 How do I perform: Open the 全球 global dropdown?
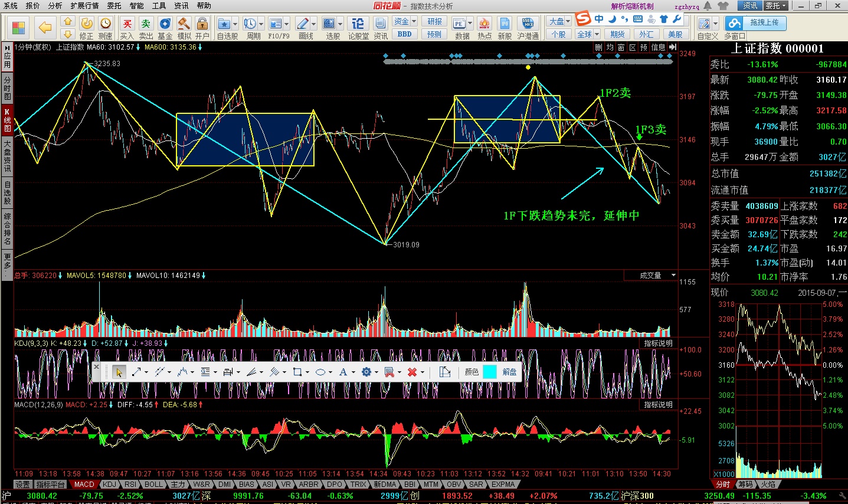[588, 34]
